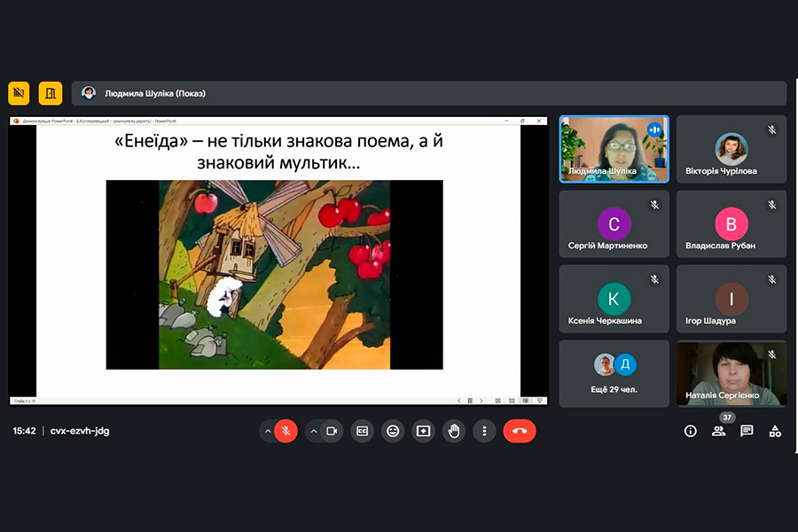Click the meeting code cvx-ezvh-jdg
The width and height of the screenshot is (798, 532).
pos(80,431)
